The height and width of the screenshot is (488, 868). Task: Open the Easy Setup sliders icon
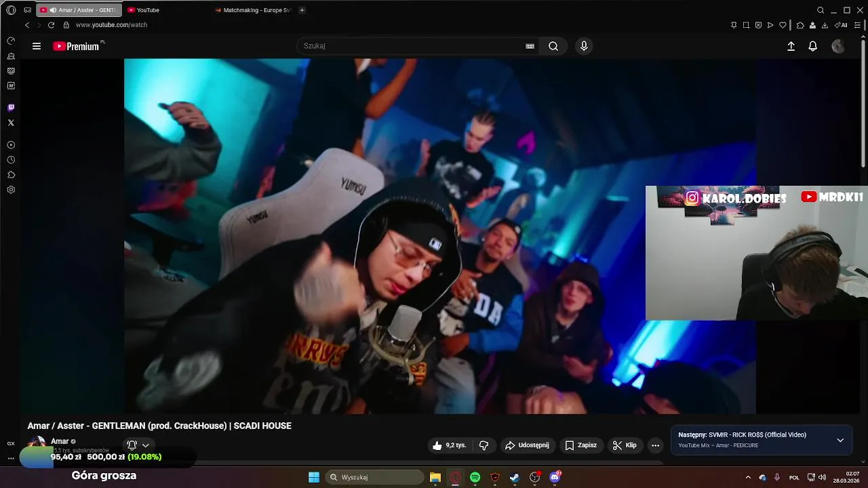pos(857,25)
